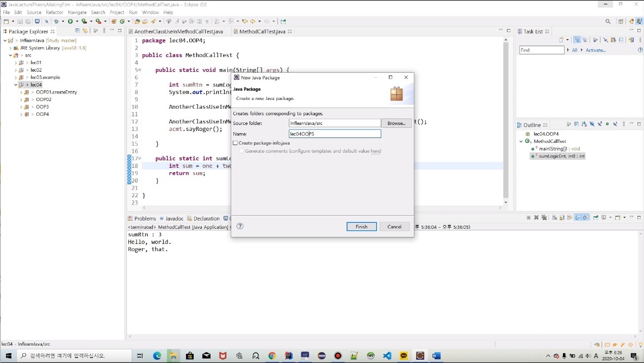644x363 pixels.
Task: Expand the lec03.example package node
Action: pyautogui.click(x=16, y=78)
